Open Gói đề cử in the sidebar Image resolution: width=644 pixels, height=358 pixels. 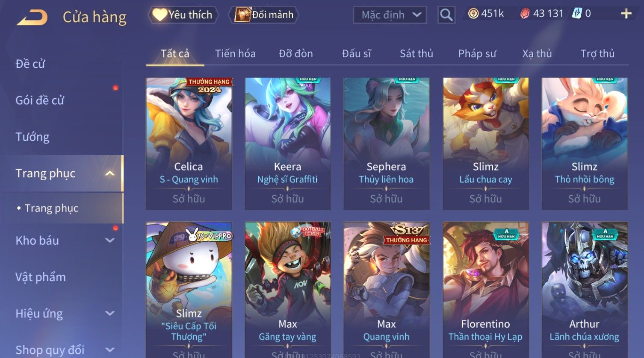point(40,100)
